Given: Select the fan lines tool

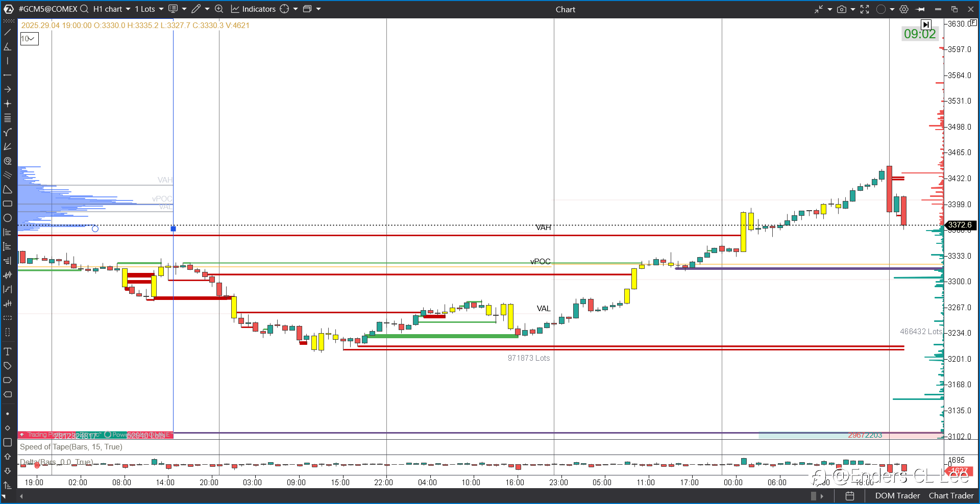Looking at the screenshot, I should [x=7, y=146].
